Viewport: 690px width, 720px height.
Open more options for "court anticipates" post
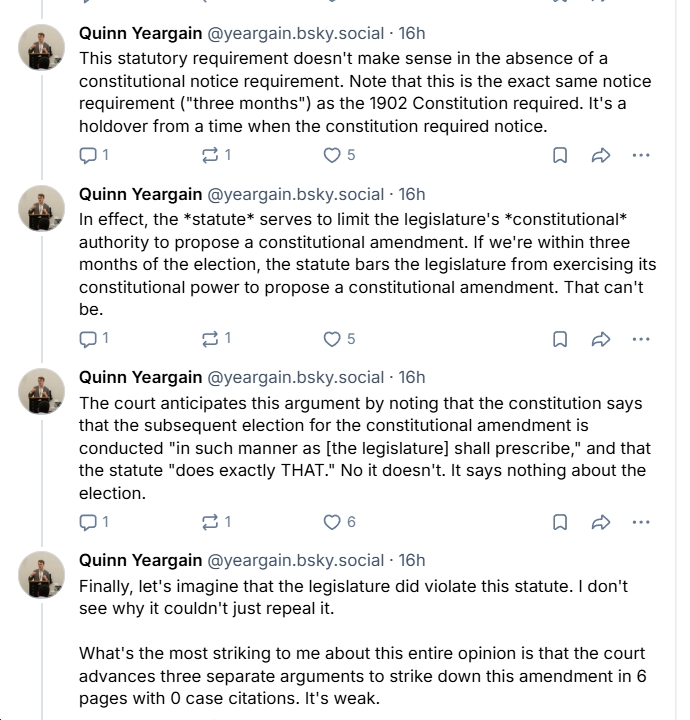click(x=641, y=522)
